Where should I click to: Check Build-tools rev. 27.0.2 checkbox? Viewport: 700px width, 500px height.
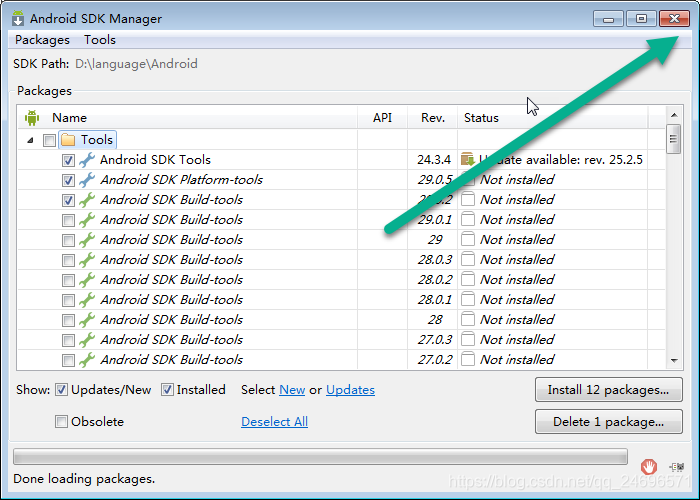click(x=68, y=360)
